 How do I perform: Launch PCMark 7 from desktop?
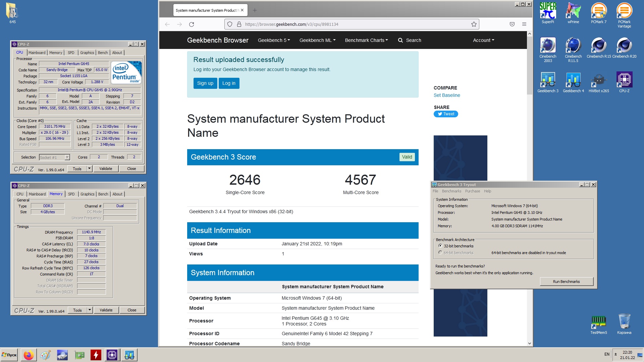(x=599, y=13)
